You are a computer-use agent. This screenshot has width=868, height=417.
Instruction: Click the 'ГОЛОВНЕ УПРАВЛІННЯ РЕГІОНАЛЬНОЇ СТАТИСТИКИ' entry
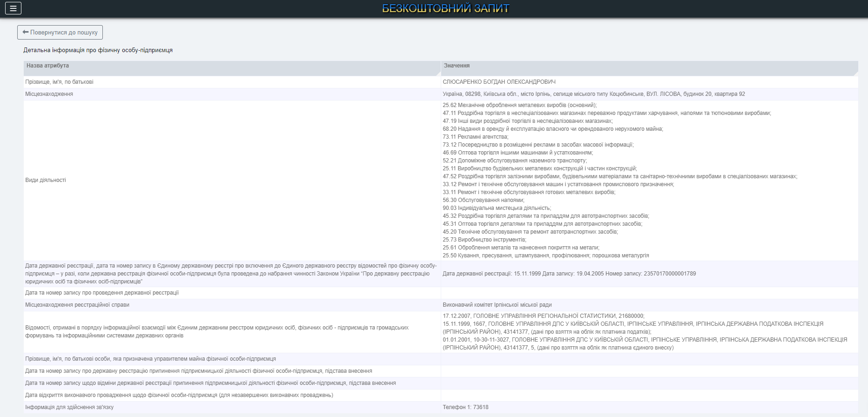click(543, 316)
